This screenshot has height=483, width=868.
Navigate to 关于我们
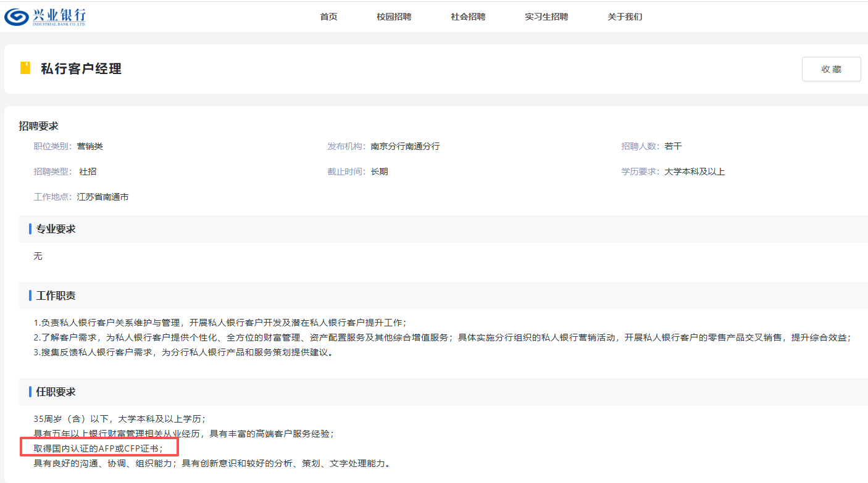(624, 17)
